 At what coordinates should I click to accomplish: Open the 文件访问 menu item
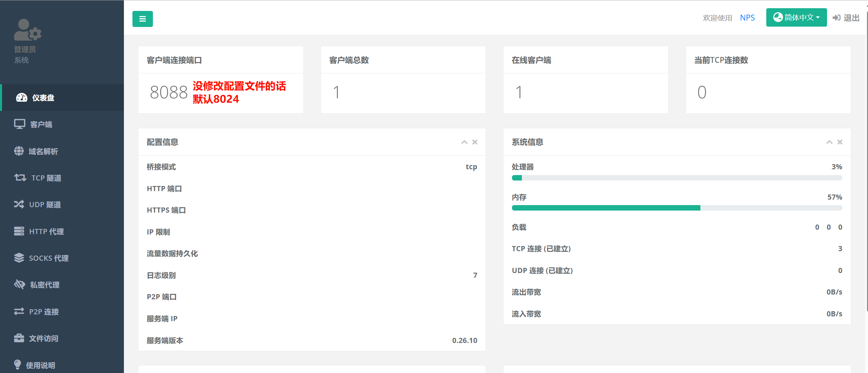[43, 338]
